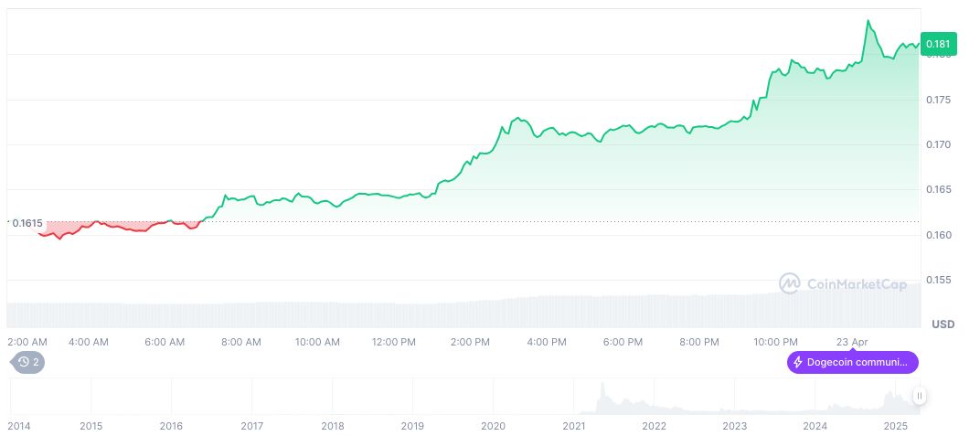The image size is (980, 436).
Task: Open the history events badge showing 2
Action: click(29, 362)
